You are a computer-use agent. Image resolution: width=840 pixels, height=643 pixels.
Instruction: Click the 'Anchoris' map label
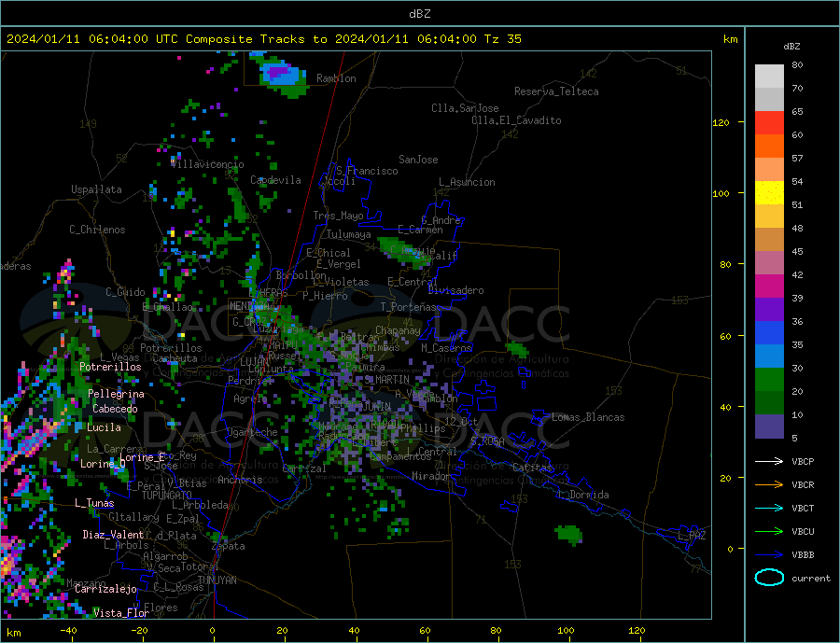tap(240, 480)
